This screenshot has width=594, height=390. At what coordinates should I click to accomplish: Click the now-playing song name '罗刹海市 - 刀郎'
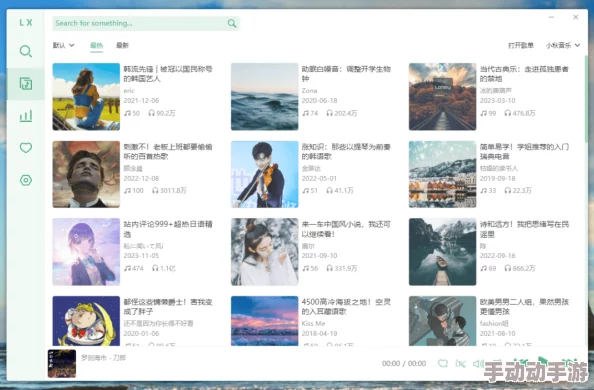[103, 358]
